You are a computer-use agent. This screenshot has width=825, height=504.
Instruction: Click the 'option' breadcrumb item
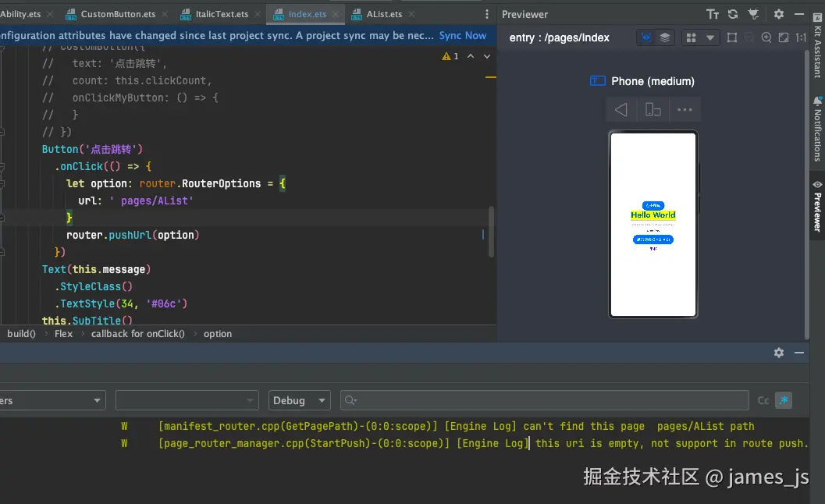218,334
